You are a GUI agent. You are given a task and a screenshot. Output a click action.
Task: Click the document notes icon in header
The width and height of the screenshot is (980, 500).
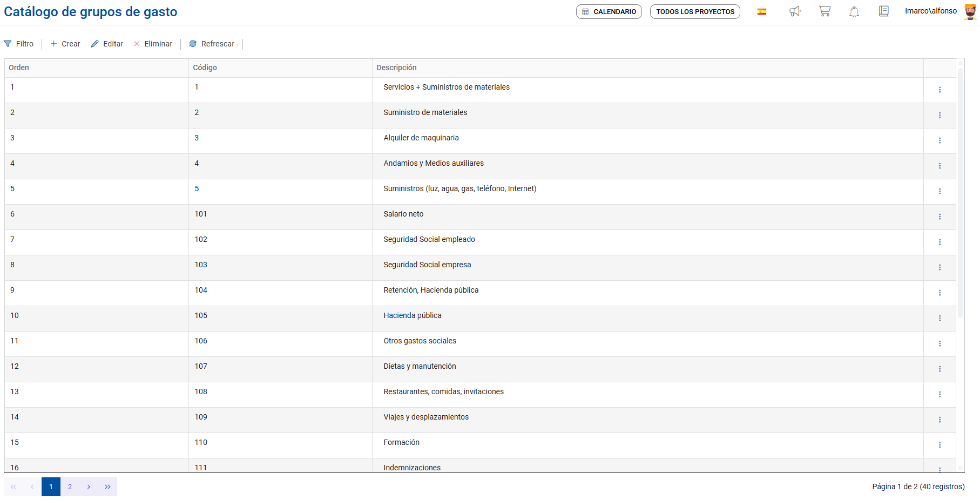point(884,11)
